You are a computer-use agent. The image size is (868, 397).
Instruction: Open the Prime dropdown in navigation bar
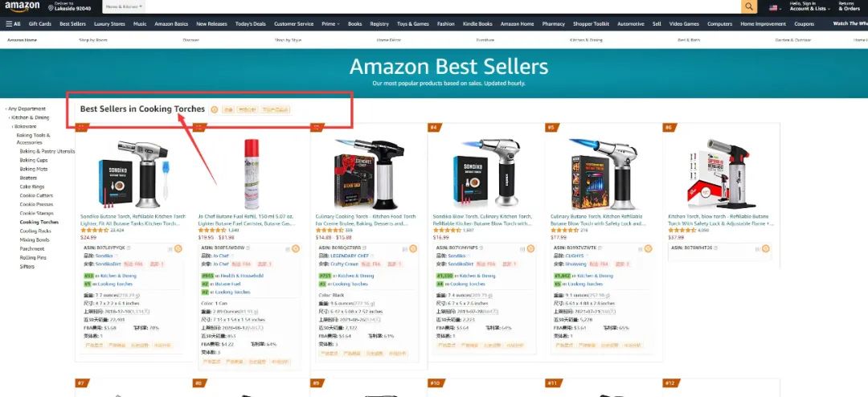tap(330, 24)
